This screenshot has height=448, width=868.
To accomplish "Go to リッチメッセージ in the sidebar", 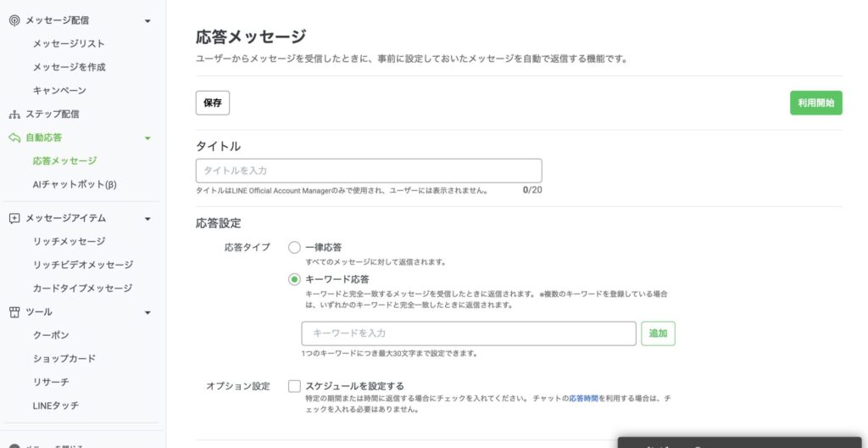I will point(69,241).
